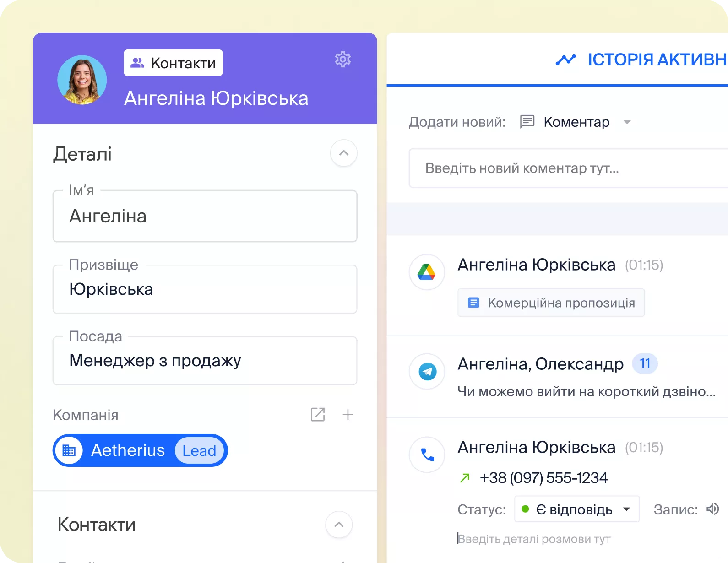Click Ангеліна Юрківська name on Drive entry
This screenshot has height=563, width=728.
(537, 265)
